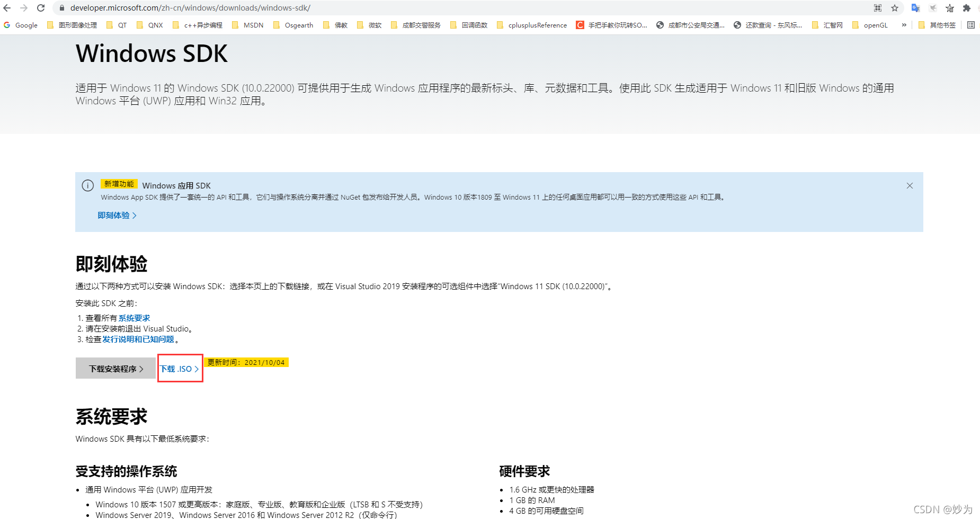
Task: Open the 发行说明和已知问题 link
Action: tap(138, 339)
